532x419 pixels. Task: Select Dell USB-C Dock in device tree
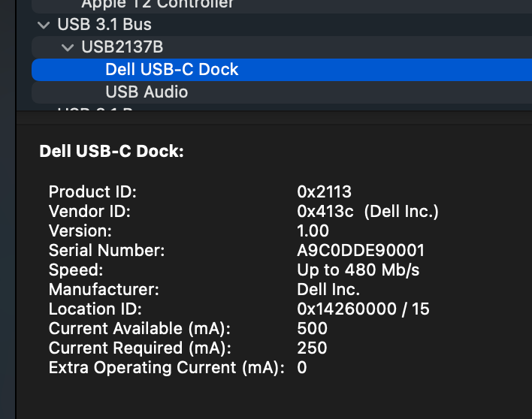pyautogui.click(x=172, y=70)
